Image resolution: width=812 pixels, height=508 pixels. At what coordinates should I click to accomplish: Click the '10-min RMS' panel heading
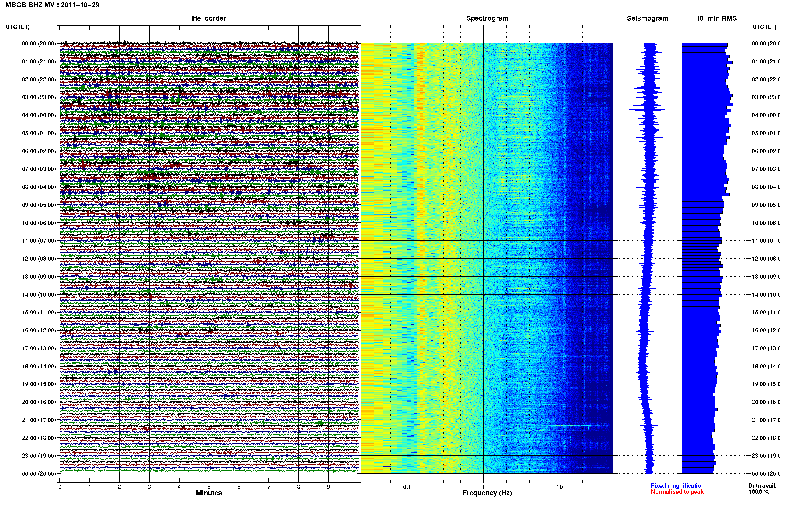(x=716, y=18)
